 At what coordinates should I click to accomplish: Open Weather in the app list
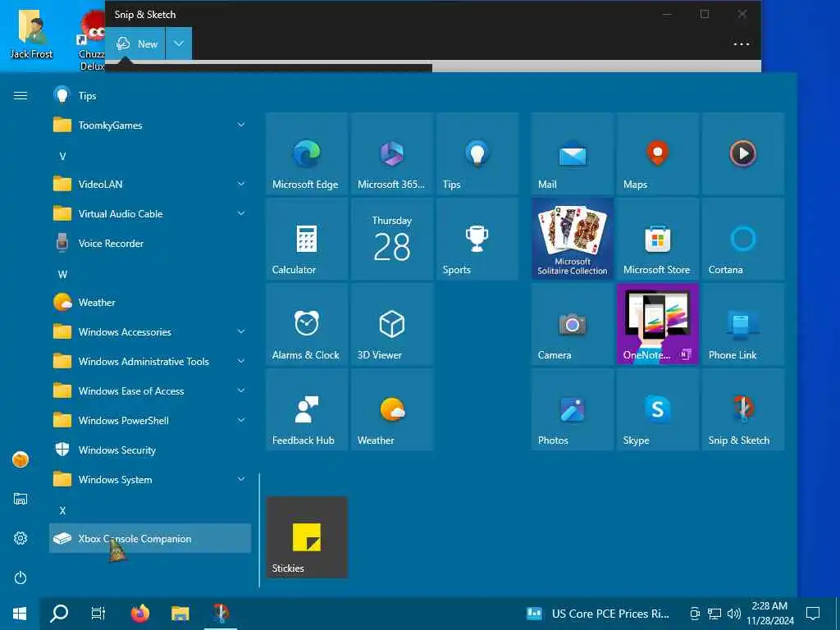tap(150, 302)
